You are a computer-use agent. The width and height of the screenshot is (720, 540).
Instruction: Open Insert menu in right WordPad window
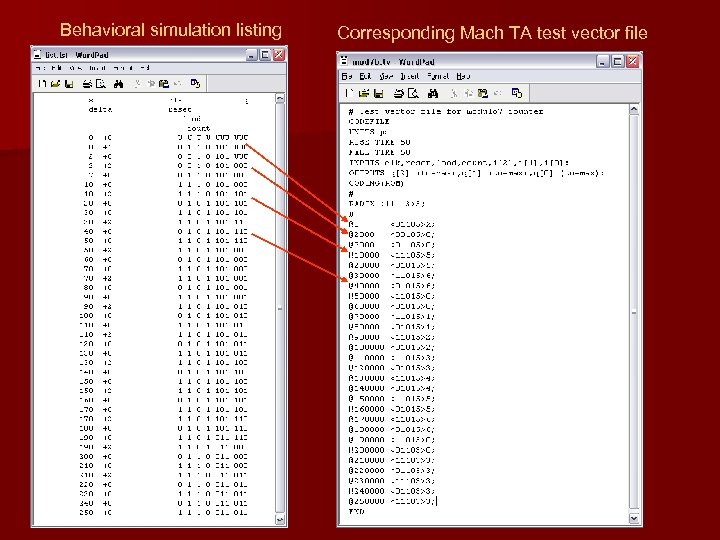coord(410,76)
